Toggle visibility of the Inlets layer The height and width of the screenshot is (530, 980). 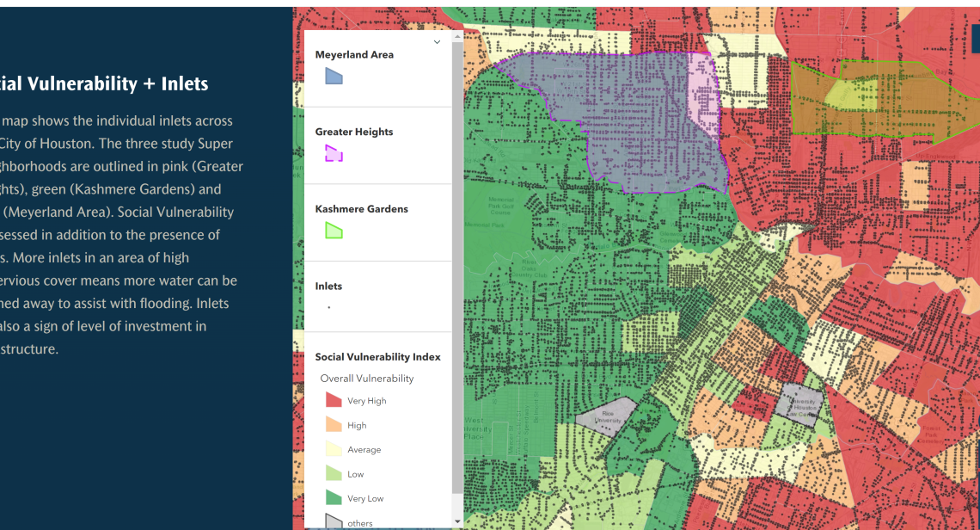click(328, 286)
